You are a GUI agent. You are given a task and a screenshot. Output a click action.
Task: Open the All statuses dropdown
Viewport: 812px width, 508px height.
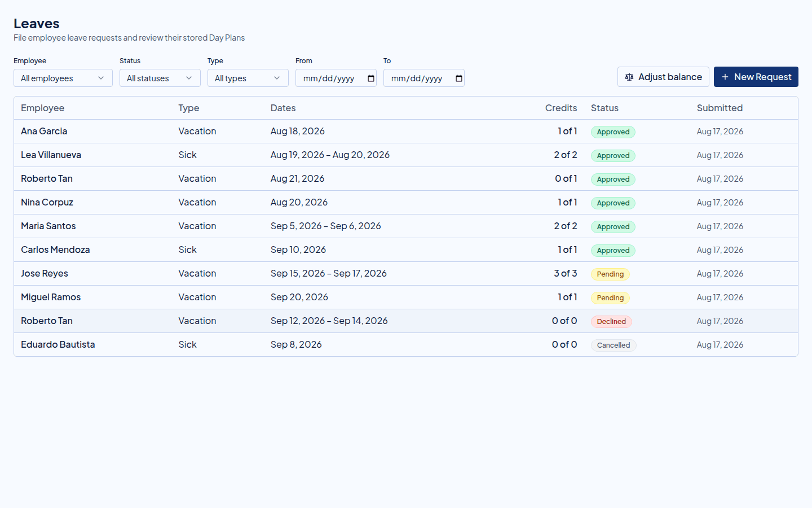160,78
